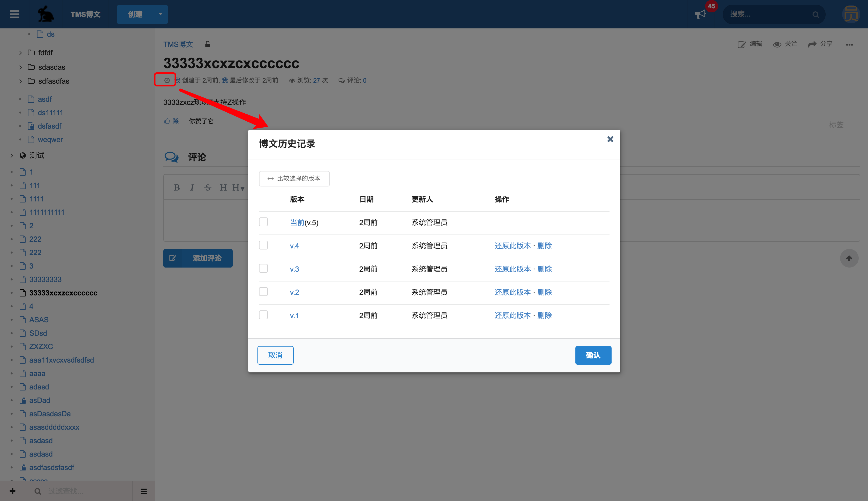Toggle the 关注 eye watch button
Viewport: 868px width, 501px height.
click(777, 44)
